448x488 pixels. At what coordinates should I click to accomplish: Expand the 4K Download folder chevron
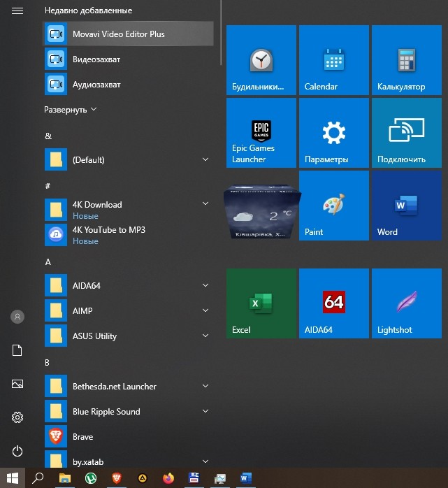(205, 203)
